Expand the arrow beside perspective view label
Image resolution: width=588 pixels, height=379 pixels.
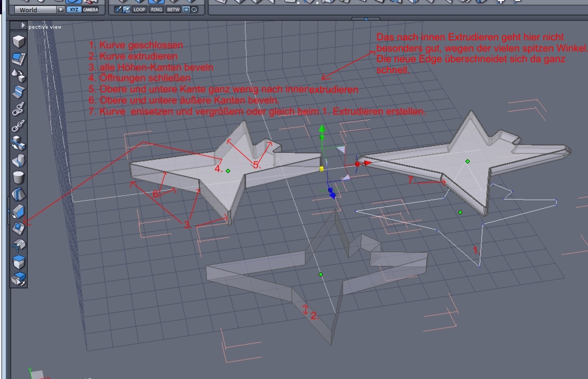(23, 25)
